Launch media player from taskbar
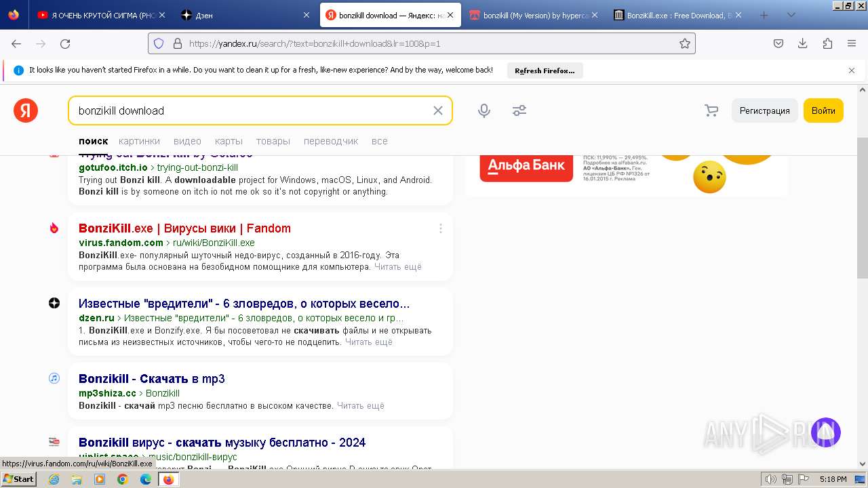This screenshot has width=868, height=488. point(100,479)
